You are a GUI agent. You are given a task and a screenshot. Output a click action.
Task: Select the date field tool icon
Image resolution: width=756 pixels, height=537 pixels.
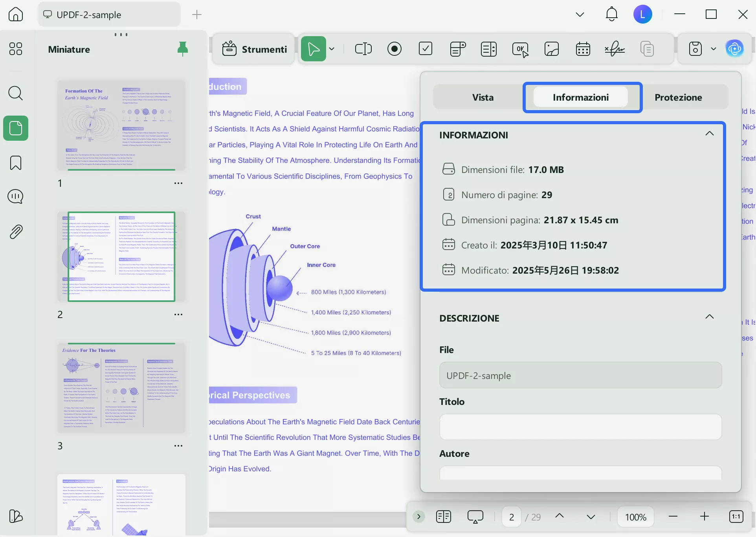click(583, 49)
